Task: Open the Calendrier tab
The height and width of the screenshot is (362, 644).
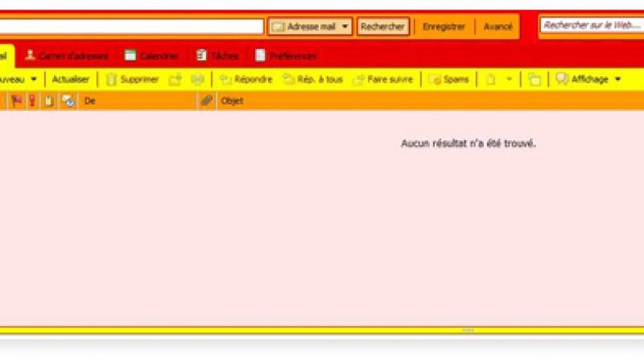Action: (151, 56)
